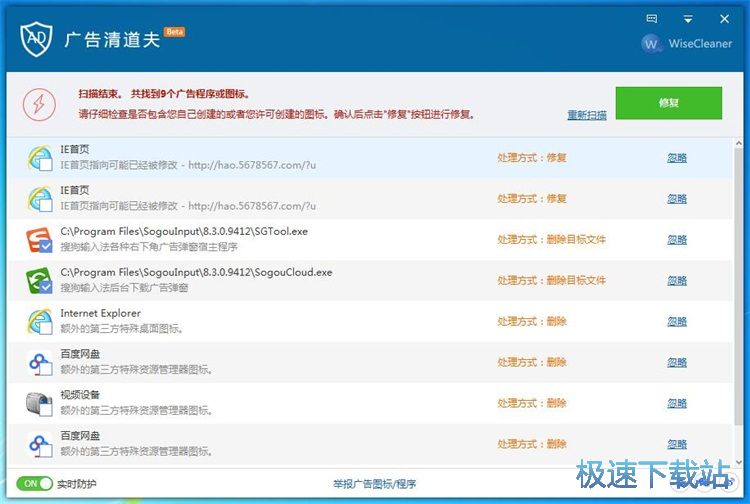The height and width of the screenshot is (504, 750).
Task: Select the SogouCloud.exe green icon
Action: [40, 281]
